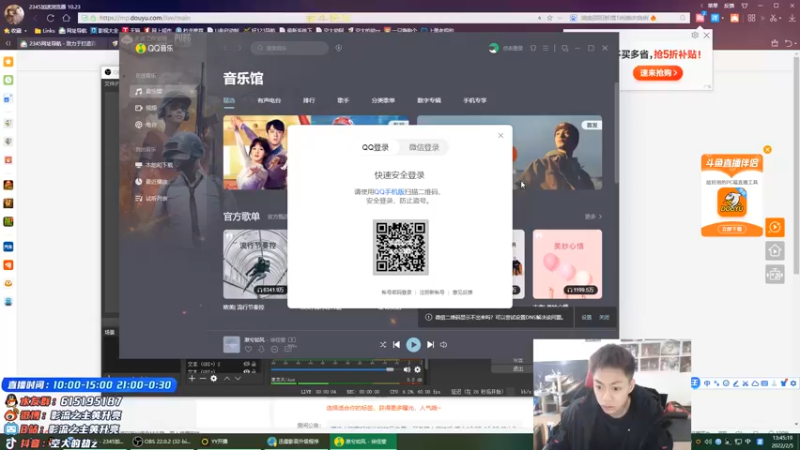Viewport: 800px width, 450px height.
Task: Select the 分类歌单 tab
Action: coord(383,101)
